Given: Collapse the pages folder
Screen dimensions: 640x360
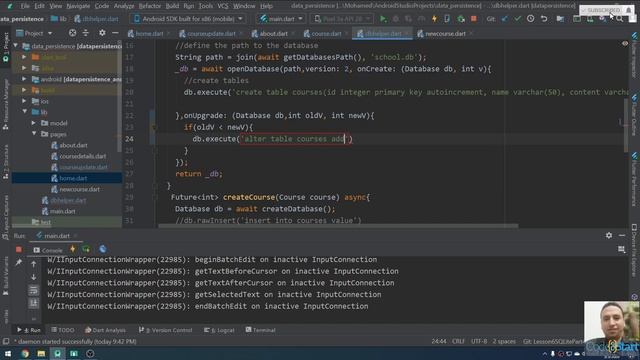Looking at the screenshot, I should (33, 133).
